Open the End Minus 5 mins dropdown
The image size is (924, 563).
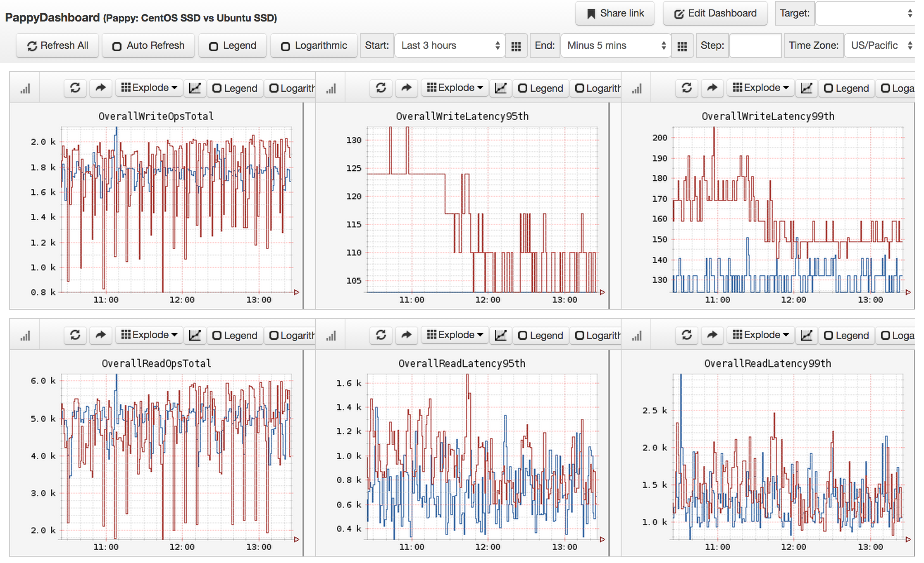point(616,45)
